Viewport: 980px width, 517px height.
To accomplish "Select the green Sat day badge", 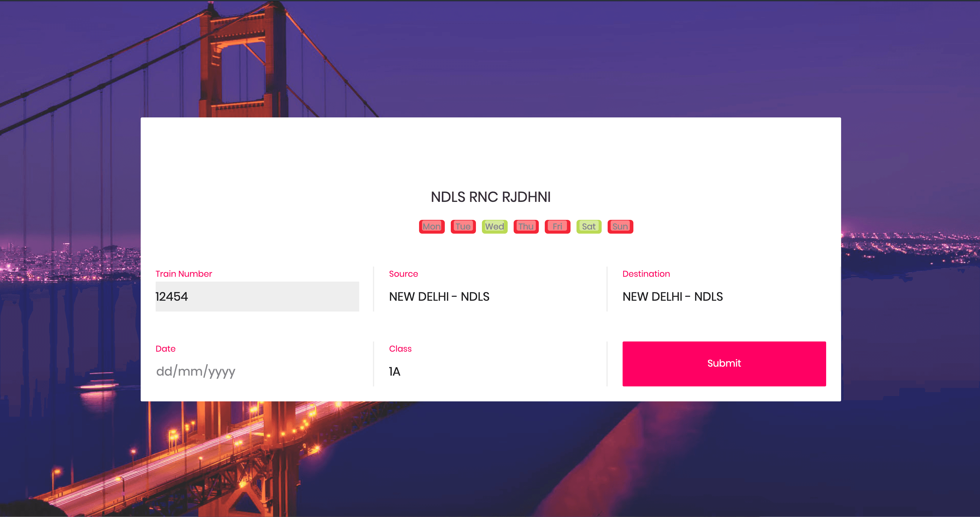I will click(x=588, y=226).
